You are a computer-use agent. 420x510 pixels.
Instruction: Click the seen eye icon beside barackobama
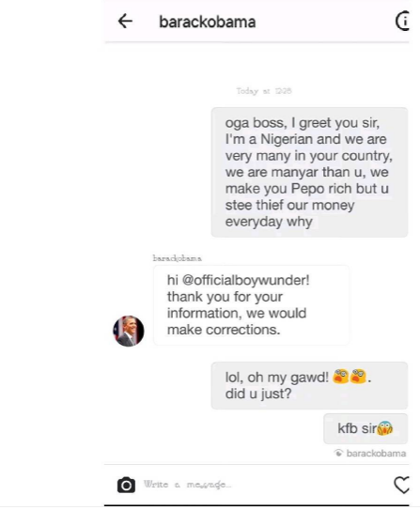[x=338, y=453]
